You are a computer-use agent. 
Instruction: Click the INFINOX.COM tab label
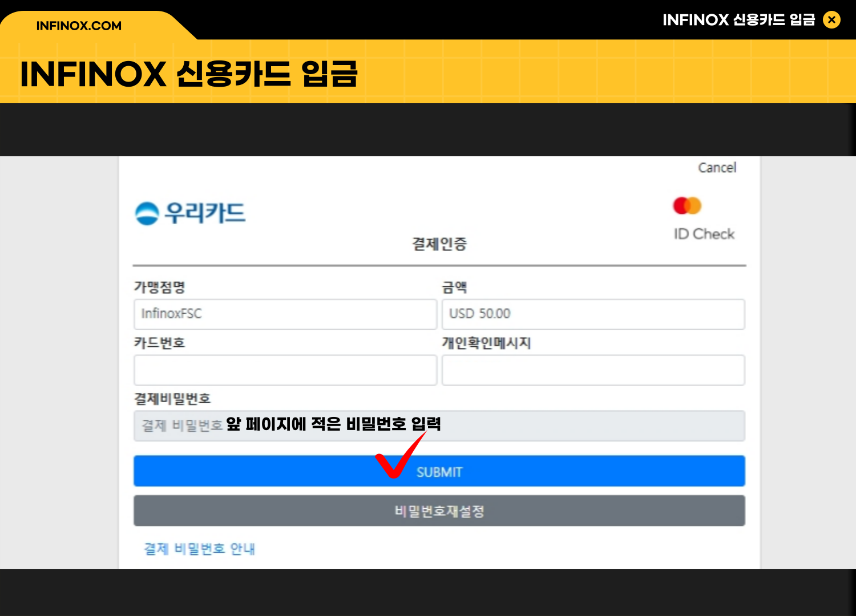79,26
